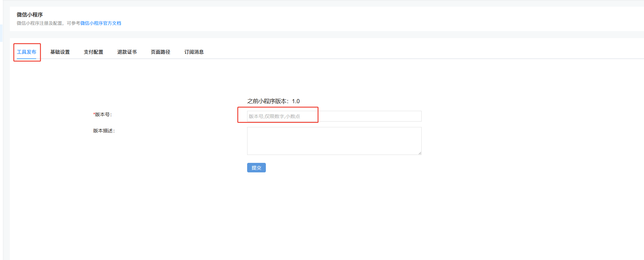Grab the 版本描述 textarea resize handle
The width and height of the screenshot is (644, 260).
click(420, 153)
